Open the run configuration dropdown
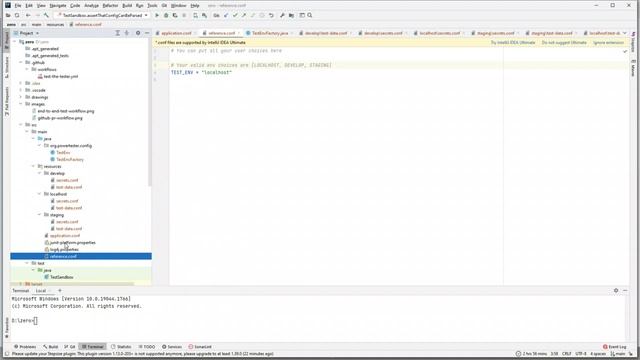This screenshot has width=640, height=360. tap(102, 15)
